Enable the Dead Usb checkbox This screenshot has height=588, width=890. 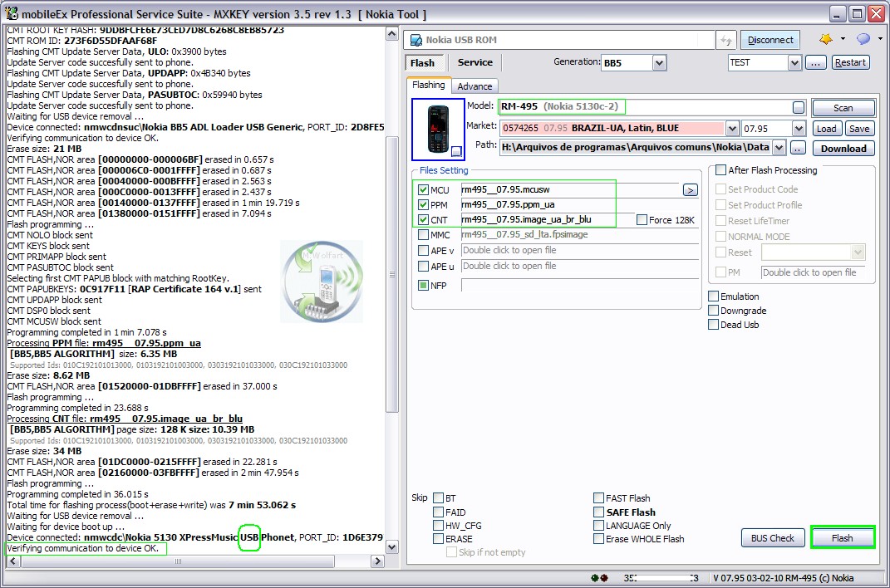click(714, 325)
